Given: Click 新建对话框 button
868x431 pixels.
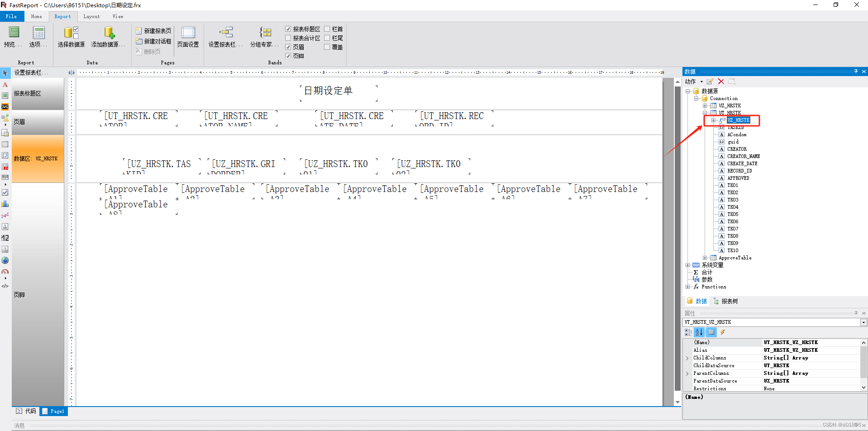Looking at the screenshot, I should [x=153, y=41].
